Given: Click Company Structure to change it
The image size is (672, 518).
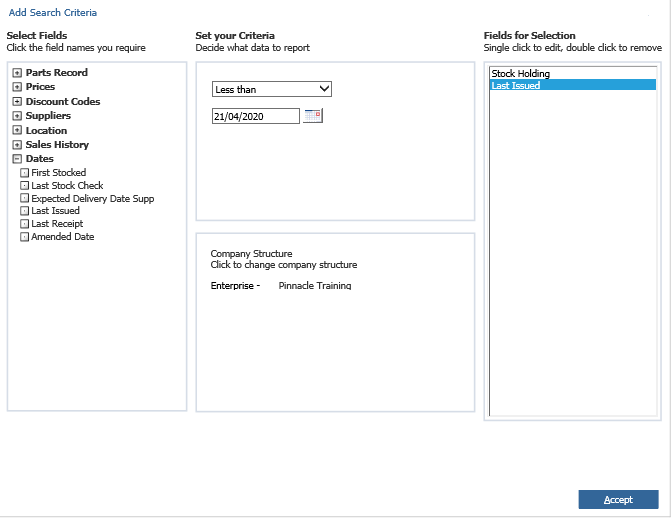Looking at the screenshot, I should click(251, 254).
